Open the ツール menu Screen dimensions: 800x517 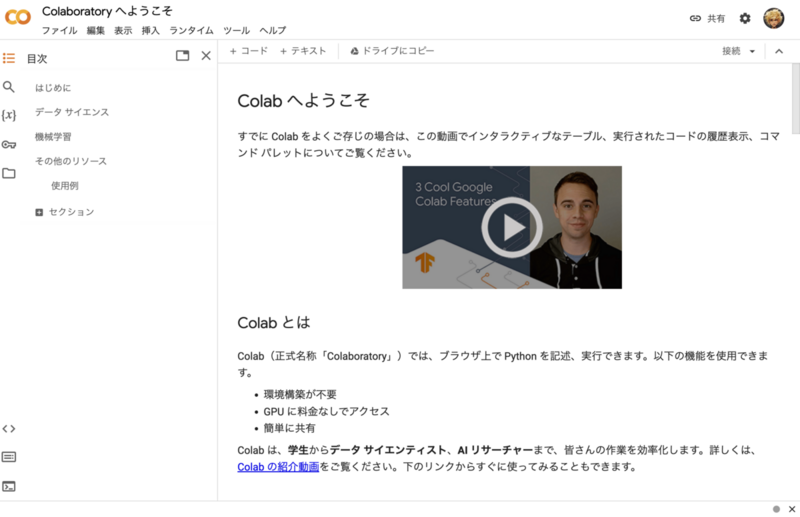click(236, 31)
